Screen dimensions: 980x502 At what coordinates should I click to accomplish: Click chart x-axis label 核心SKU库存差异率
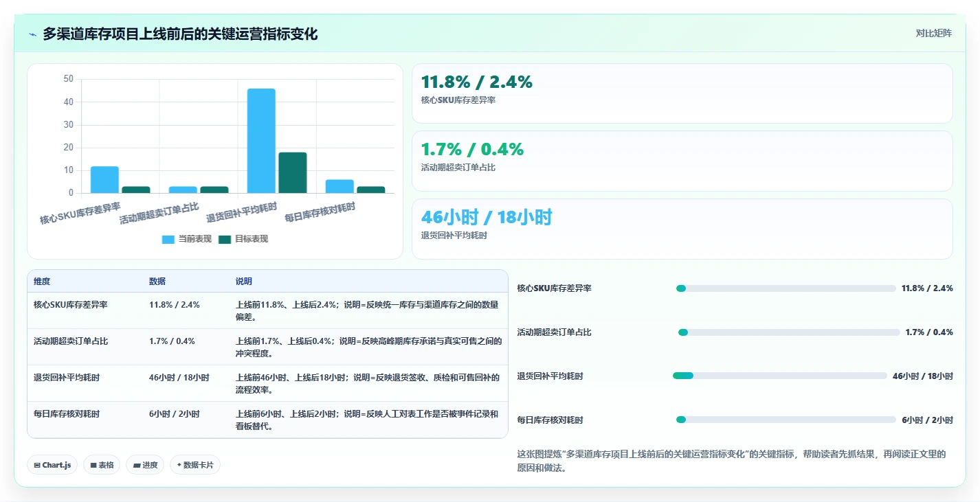point(80,213)
